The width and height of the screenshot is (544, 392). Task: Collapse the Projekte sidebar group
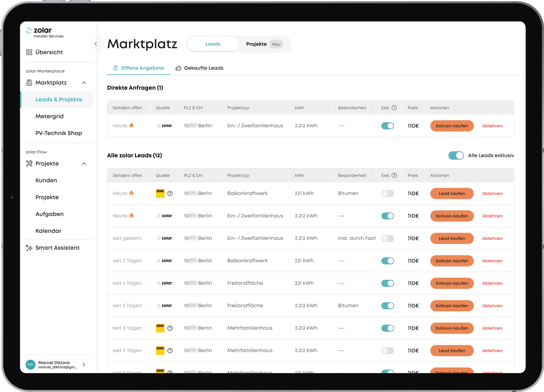(x=84, y=164)
